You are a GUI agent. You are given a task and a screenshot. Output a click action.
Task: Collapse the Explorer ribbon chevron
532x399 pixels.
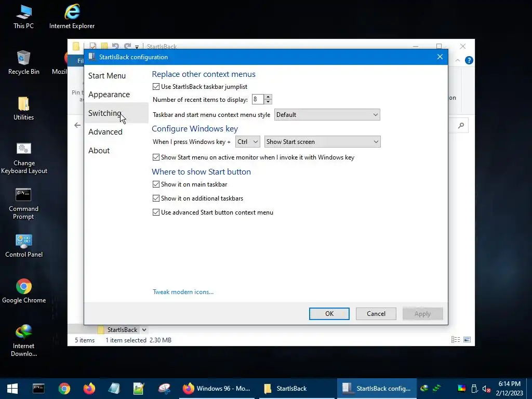coord(458,60)
